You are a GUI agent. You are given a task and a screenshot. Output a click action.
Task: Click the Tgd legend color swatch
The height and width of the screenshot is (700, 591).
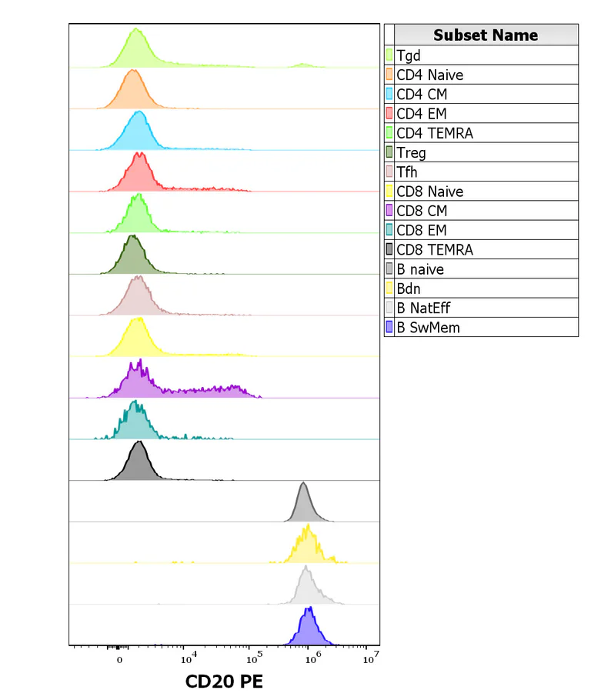[389, 55]
